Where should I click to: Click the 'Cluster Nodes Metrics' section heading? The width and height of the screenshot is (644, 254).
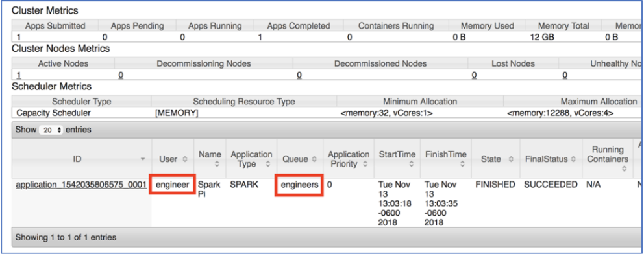pos(61,49)
